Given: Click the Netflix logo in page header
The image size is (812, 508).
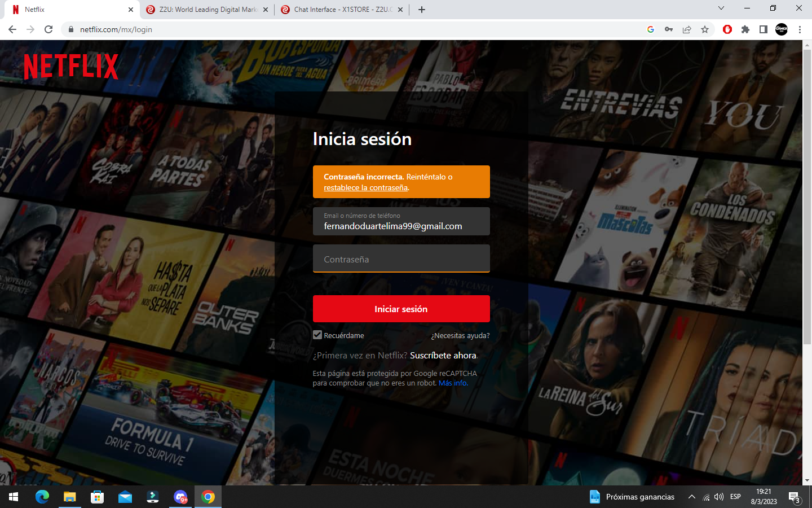Looking at the screenshot, I should (x=71, y=66).
